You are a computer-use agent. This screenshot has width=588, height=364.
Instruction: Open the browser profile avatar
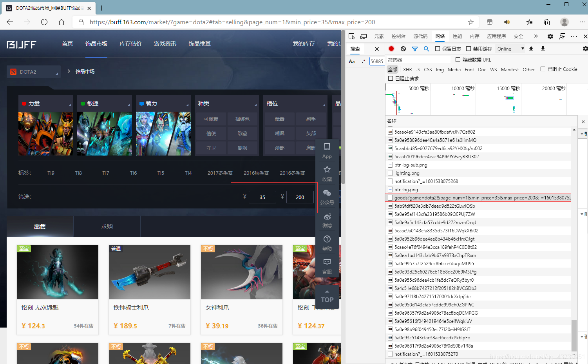pos(564,22)
